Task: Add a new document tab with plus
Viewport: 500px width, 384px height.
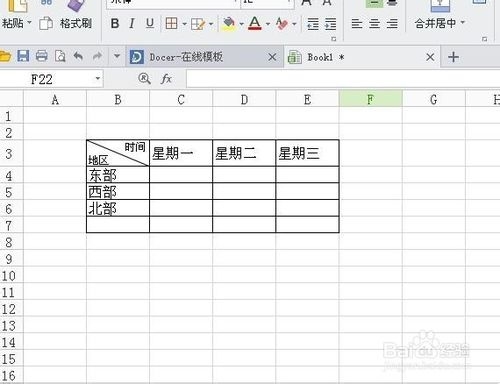Action: [453, 57]
